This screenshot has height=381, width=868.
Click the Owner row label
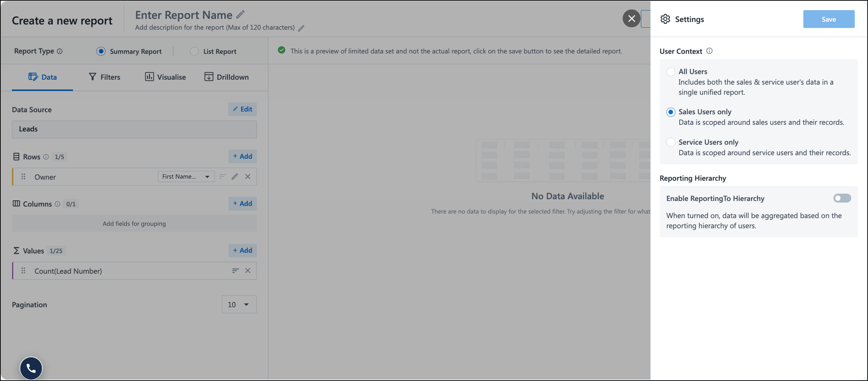[45, 177]
